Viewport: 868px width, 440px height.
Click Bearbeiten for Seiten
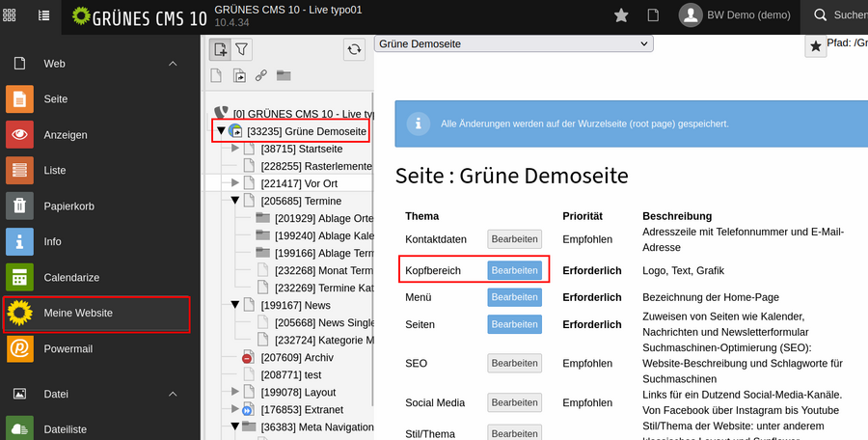click(514, 324)
